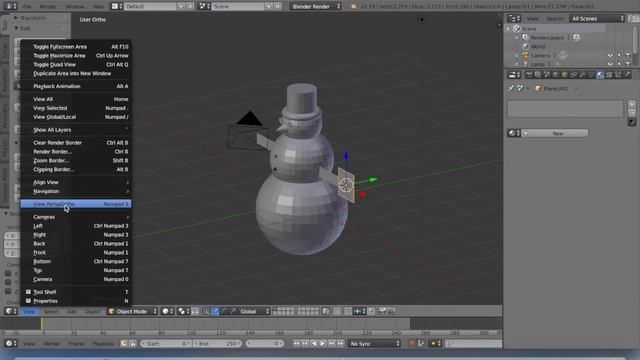Open the Constraints properties tab icon

pos(574,75)
